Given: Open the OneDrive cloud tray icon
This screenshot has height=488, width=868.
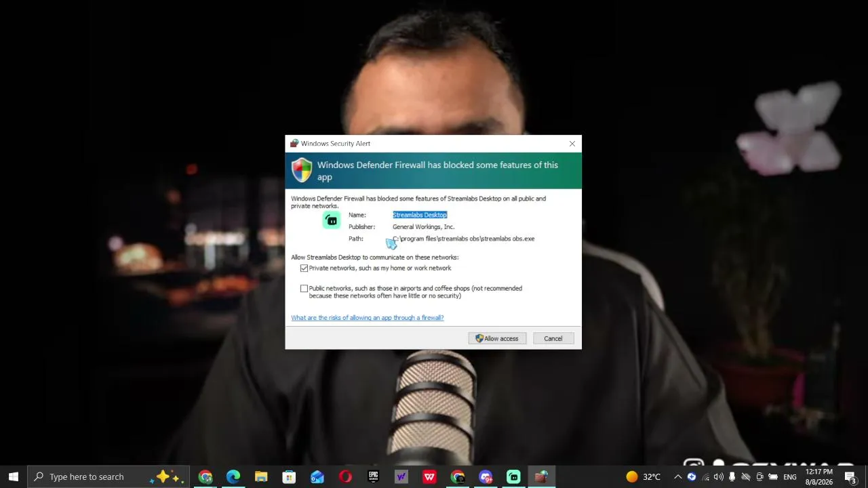Looking at the screenshot, I should (746, 476).
